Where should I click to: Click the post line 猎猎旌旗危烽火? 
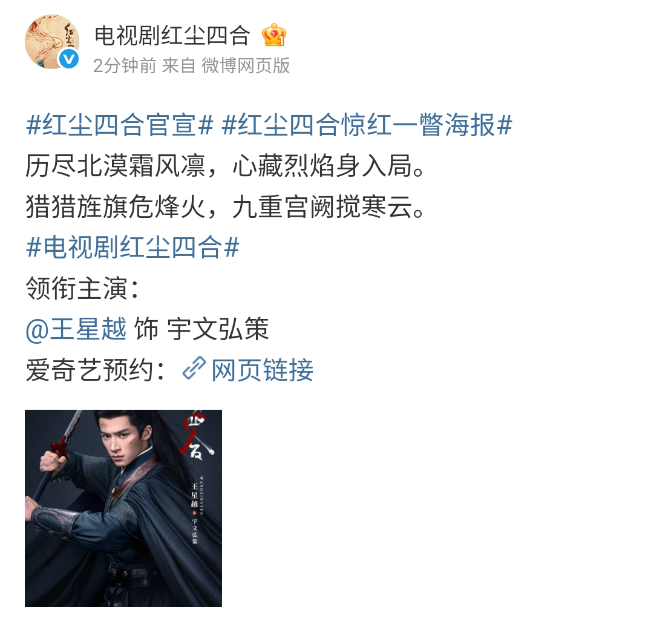[x=116, y=206]
